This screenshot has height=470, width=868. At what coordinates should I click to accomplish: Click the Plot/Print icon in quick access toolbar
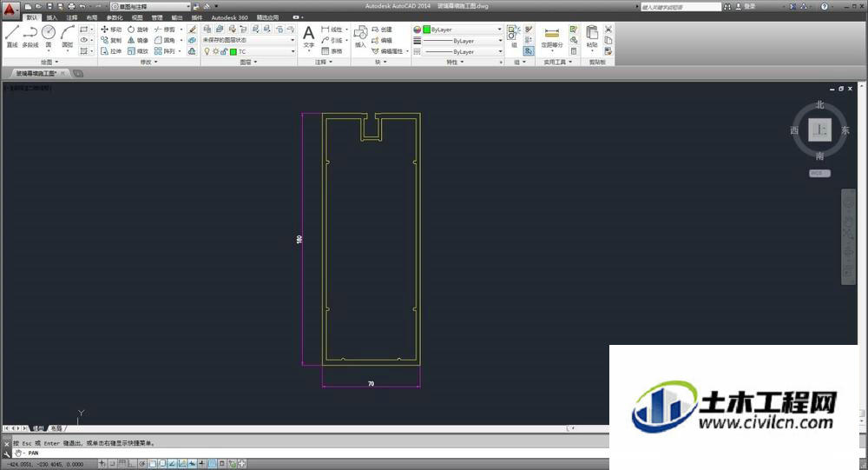[71, 6]
